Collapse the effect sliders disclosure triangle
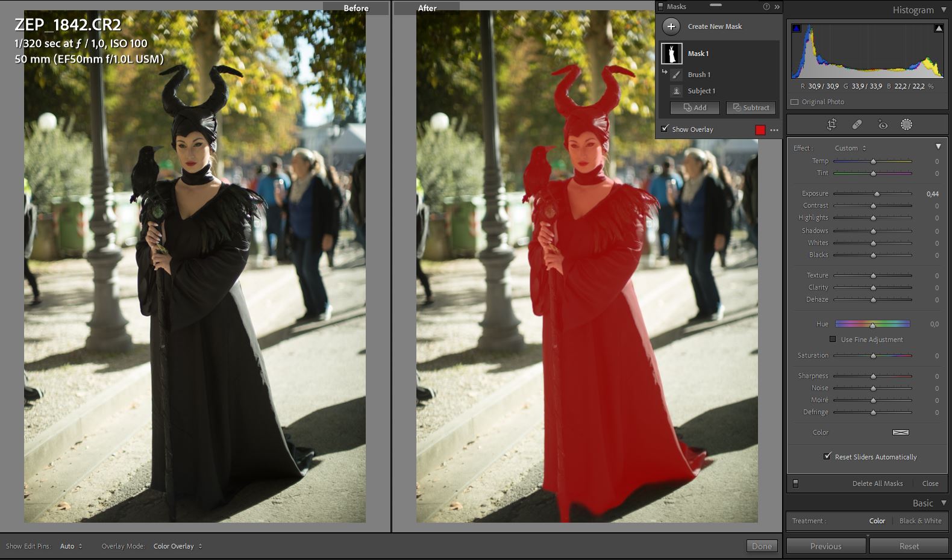This screenshot has width=952, height=560. pyautogui.click(x=938, y=146)
